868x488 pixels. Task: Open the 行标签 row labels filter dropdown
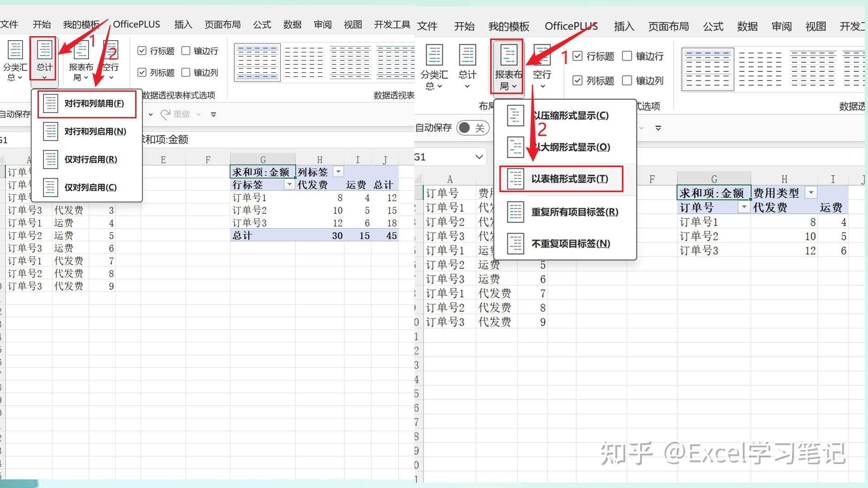point(289,184)
